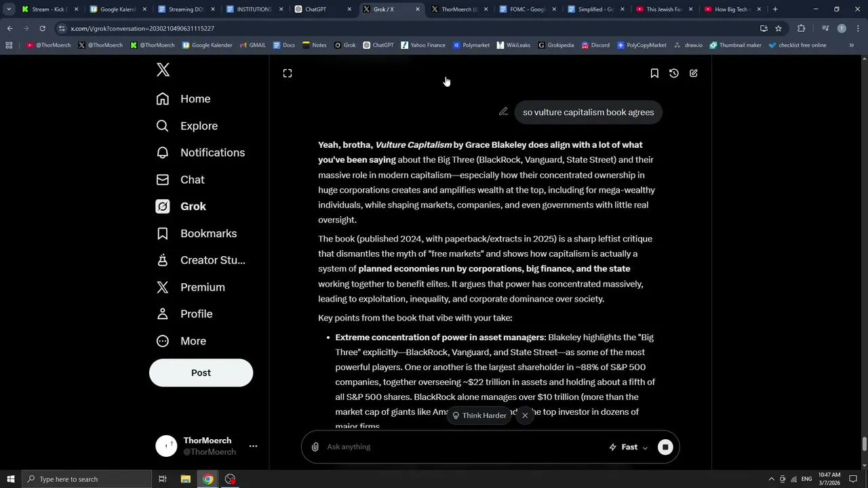The width and height of the screenshot is (868, 488).
Task: Open Chrome profile avatar
Action: coord(842,28)
